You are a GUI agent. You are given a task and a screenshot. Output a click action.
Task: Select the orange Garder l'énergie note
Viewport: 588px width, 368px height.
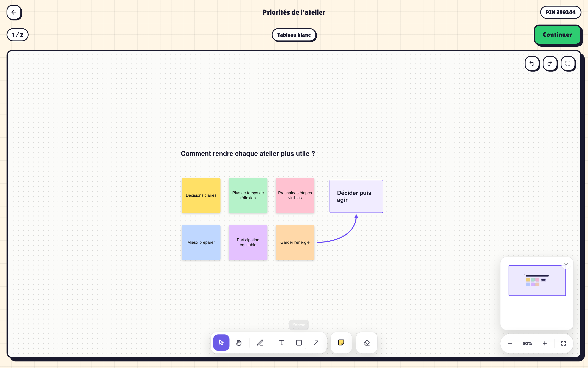295,242
